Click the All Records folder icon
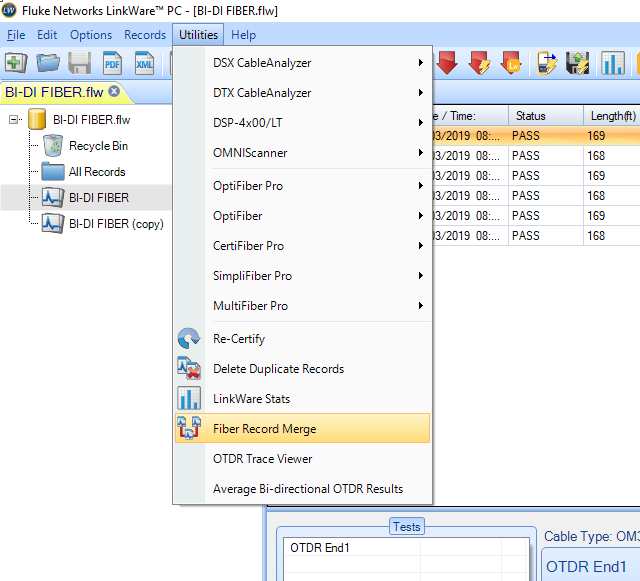Viewport: 640px width, 581px height. click(53, 172)
